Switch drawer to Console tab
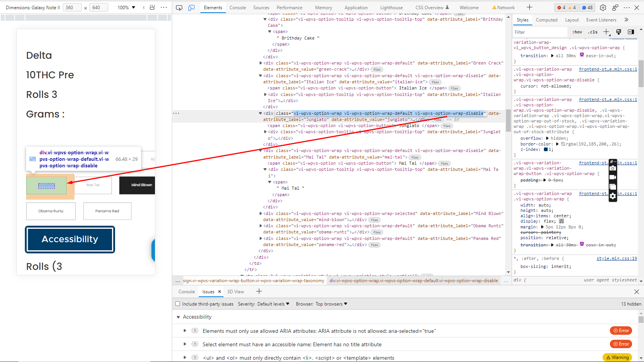Image resolution: width=644 pixels, height=362 pixels. pos(187,291)
